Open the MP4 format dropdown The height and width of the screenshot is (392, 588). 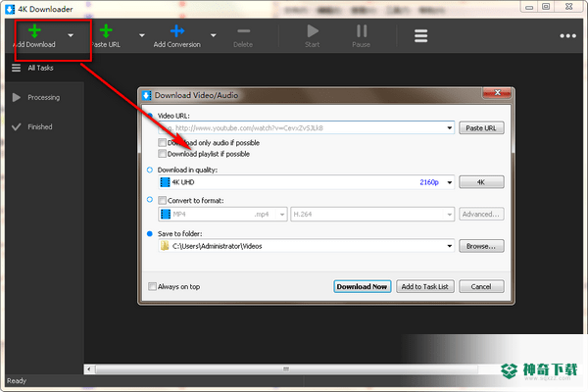click(x=281, y=215)
